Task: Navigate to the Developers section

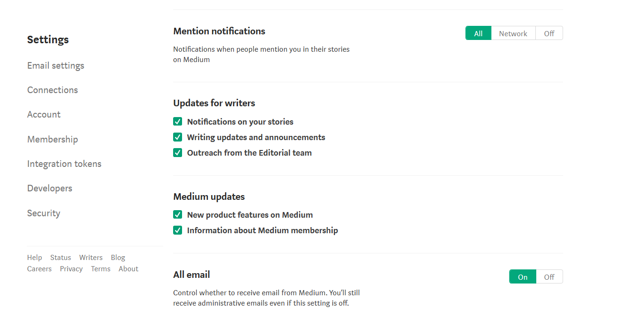Action: click(49, 188)
